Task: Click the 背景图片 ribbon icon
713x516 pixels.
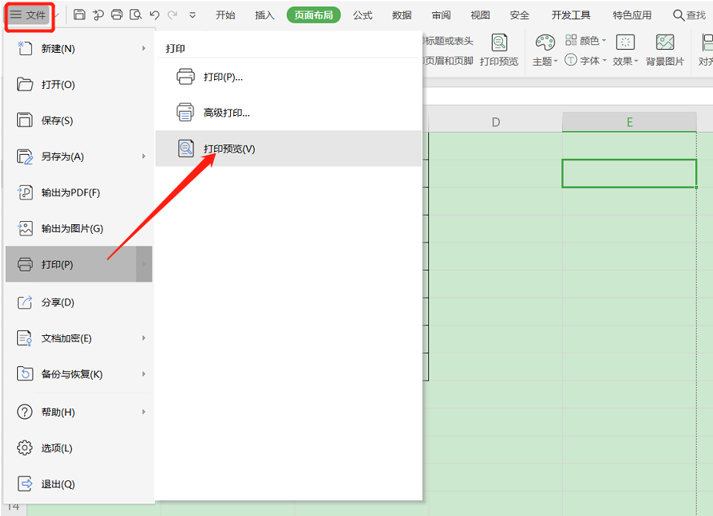Action: tap(665, 43)
